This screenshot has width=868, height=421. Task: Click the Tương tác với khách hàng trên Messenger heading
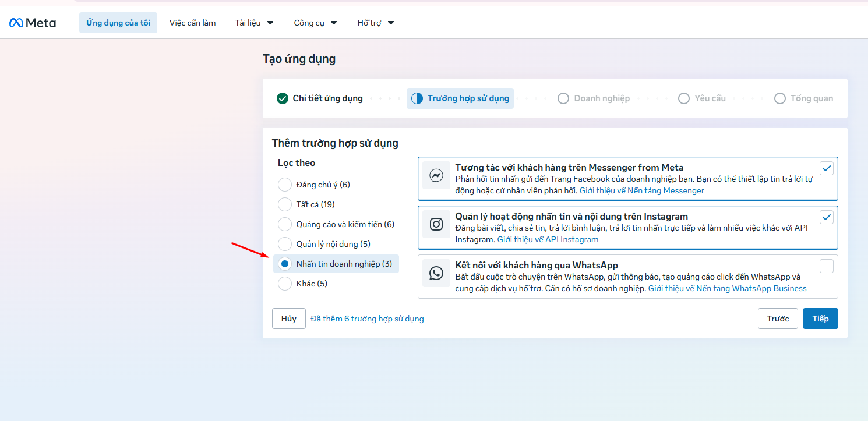pyautogui.click(x=570, y=168)
